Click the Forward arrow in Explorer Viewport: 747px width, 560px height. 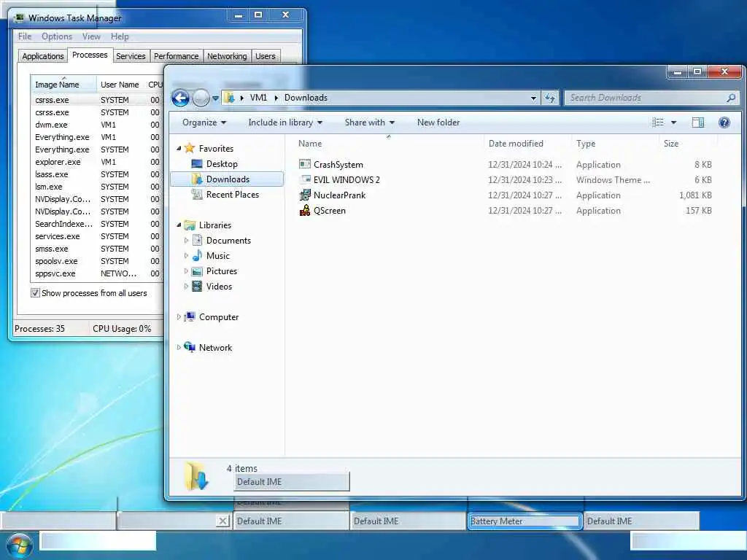201,98
